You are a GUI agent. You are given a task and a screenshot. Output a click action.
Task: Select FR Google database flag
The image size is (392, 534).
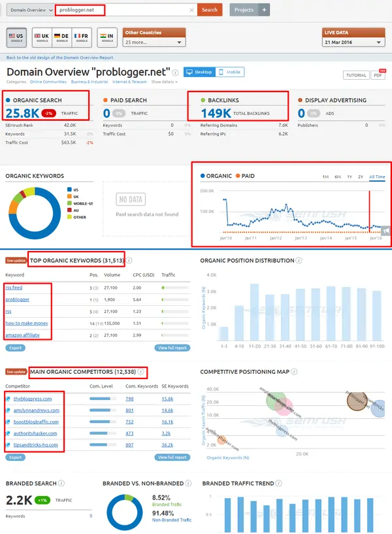tap(82, 37)
